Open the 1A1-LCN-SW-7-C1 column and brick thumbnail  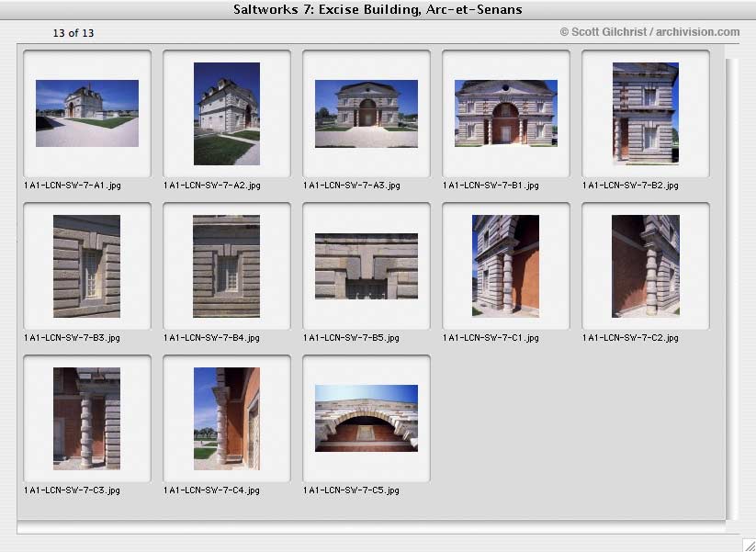(506, 266)
